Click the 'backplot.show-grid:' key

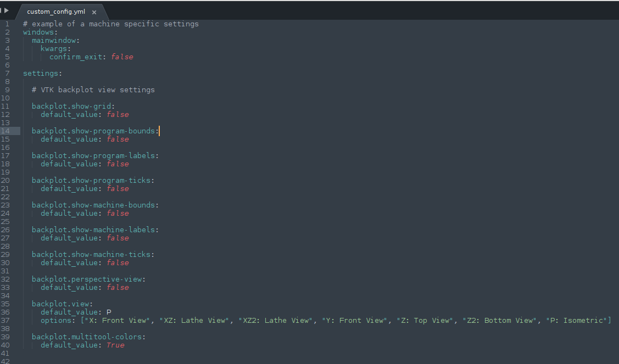(74, 106)
